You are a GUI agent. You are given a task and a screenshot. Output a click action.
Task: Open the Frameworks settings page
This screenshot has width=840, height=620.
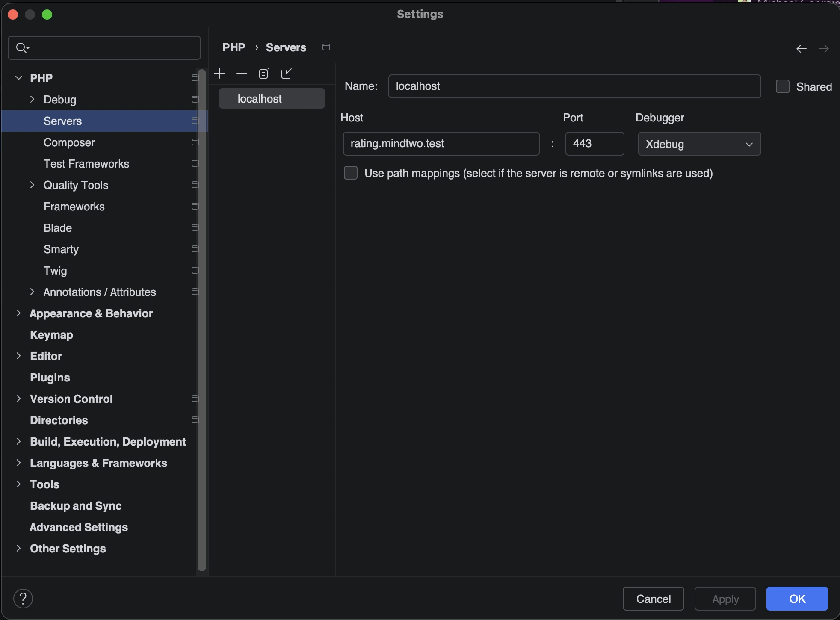click(74, 207)
